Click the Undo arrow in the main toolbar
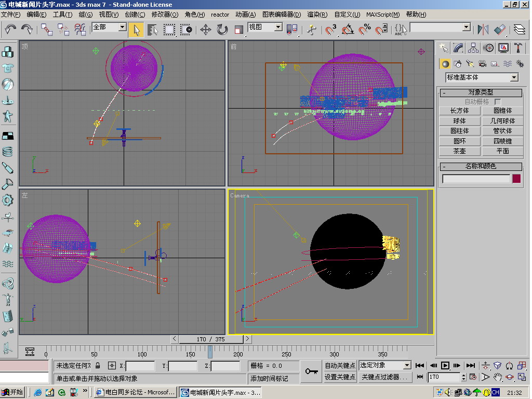 [10, 29]
